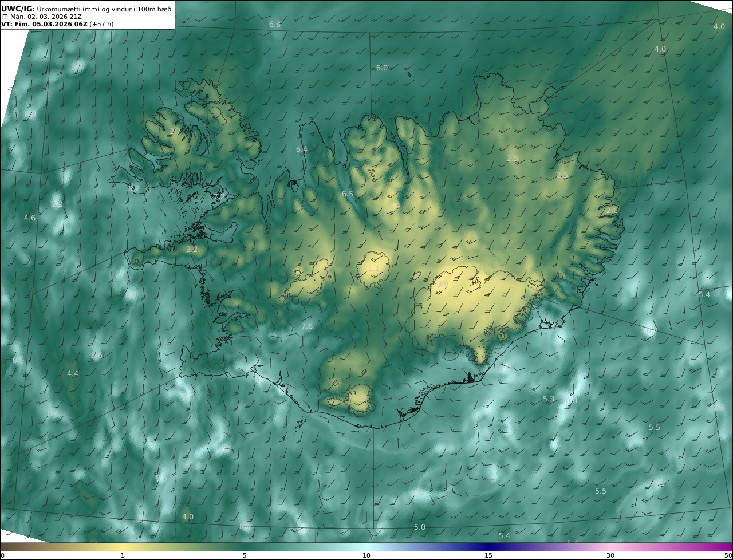Click the '0.9' value on Vatnajökull glacier
The width and height of the screenshot is (733, 560).
click(442, 284)
